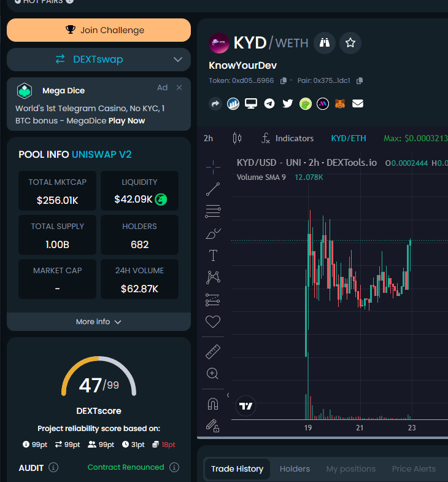Click the 24H VOLUME $62.87K card
448x482 pixels.
pyautogui.click(x=139, y=279)
